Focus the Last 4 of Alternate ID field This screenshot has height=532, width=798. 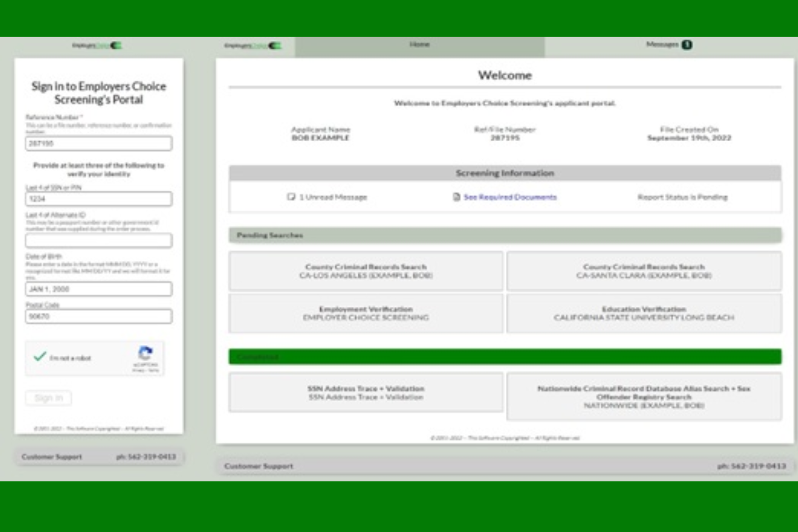click(x=99, y=240)
